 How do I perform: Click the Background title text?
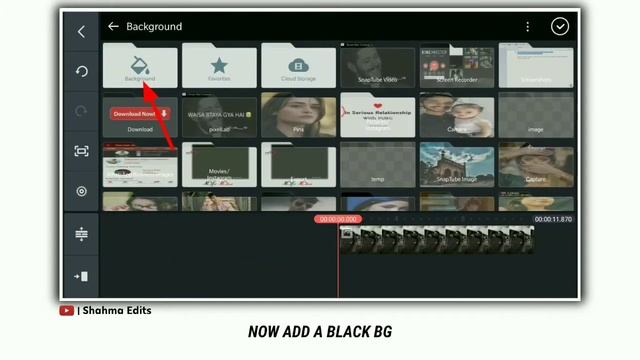click(154, 27)
